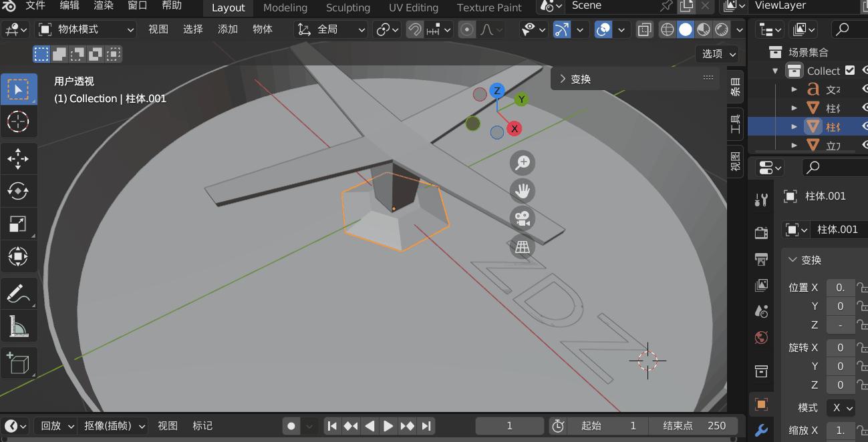
Task: Click the 3D Cursor tool
Action: (17, 121)
